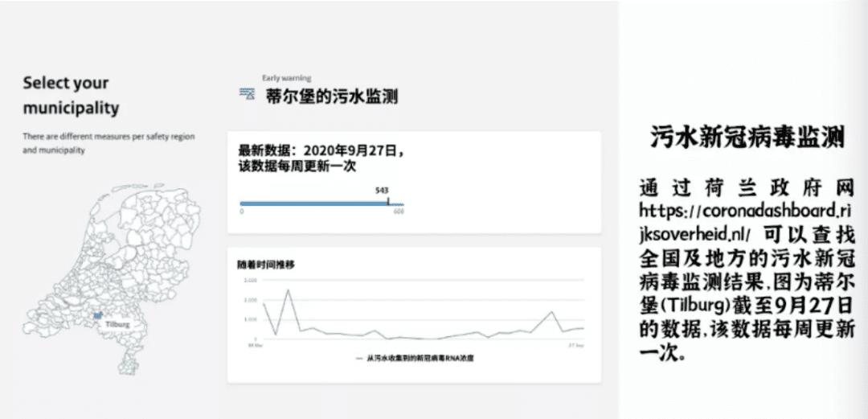Select the Select your municipality heading

[x=71, y=96]
